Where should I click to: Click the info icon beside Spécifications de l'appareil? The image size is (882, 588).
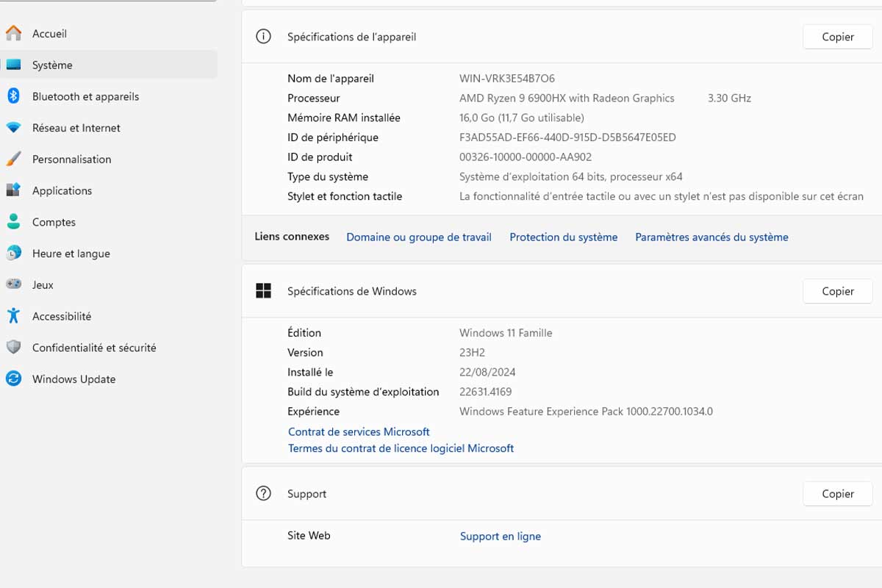(263, 36)
